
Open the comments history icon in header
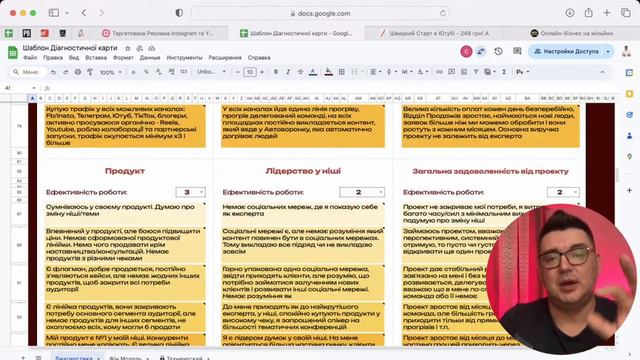tap(517, 51)
